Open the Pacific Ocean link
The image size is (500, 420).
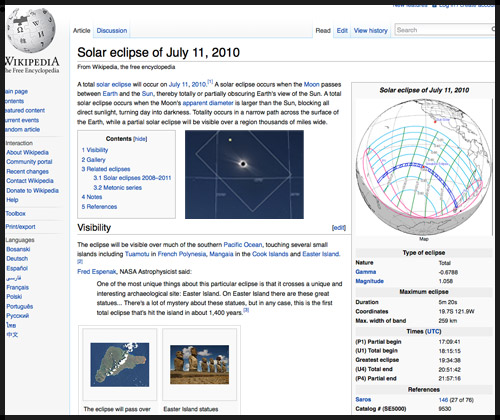pos(243,245)
